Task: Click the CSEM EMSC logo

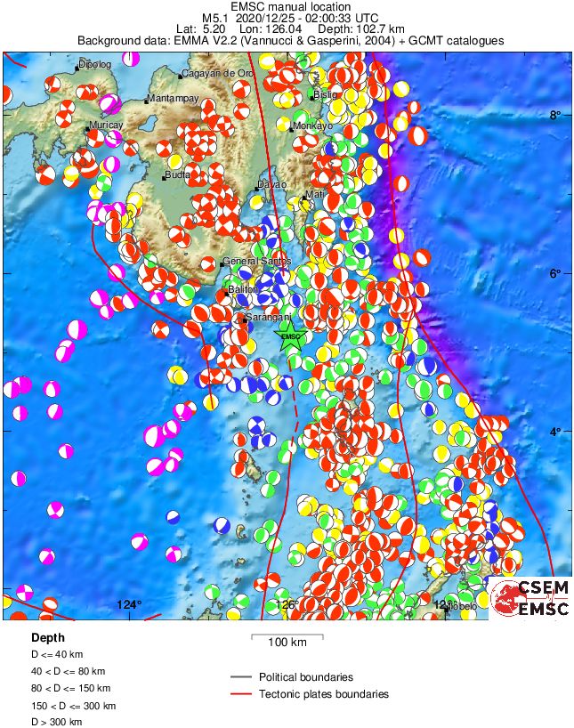Action: 530,598
